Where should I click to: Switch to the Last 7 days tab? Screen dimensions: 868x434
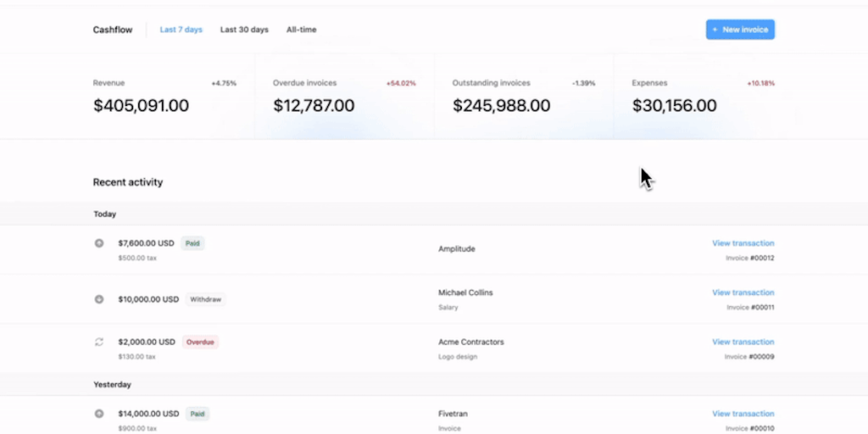point(181,30)
